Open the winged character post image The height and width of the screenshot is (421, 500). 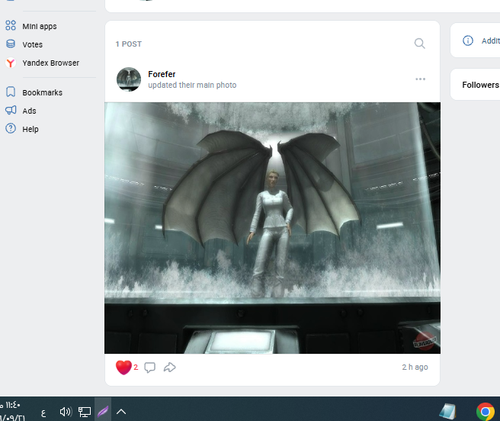[x=272, y=228]
